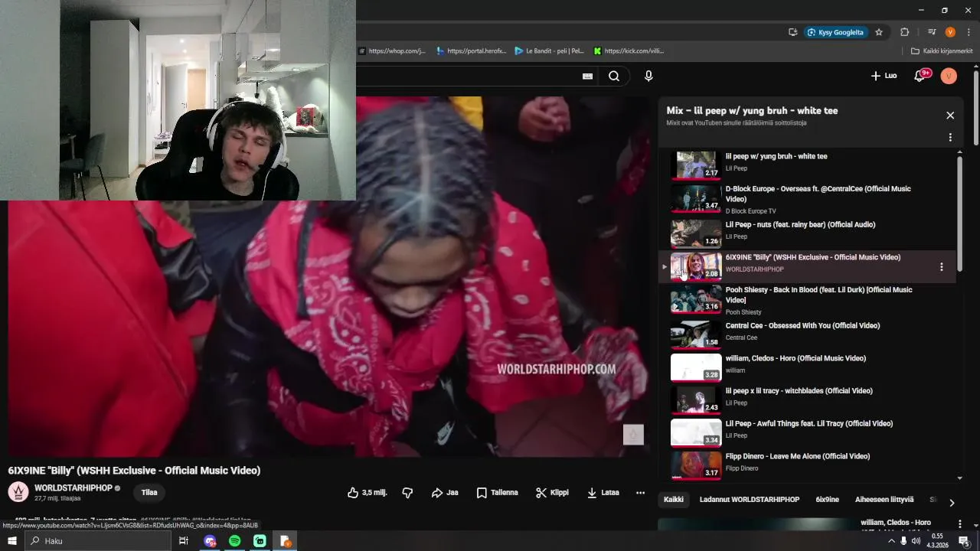Close the Mix playlist panel
Image resolution: width=980 pixels, height=551 pixels.
[950, 116]
